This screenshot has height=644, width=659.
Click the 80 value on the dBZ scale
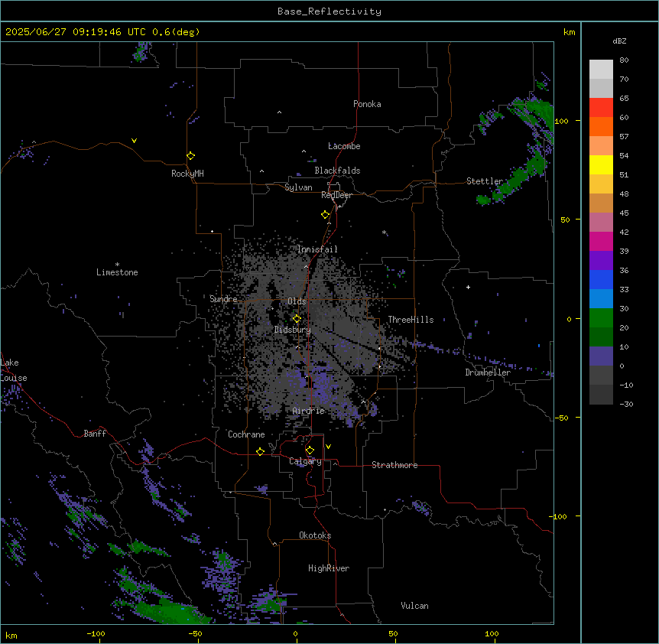624,60
